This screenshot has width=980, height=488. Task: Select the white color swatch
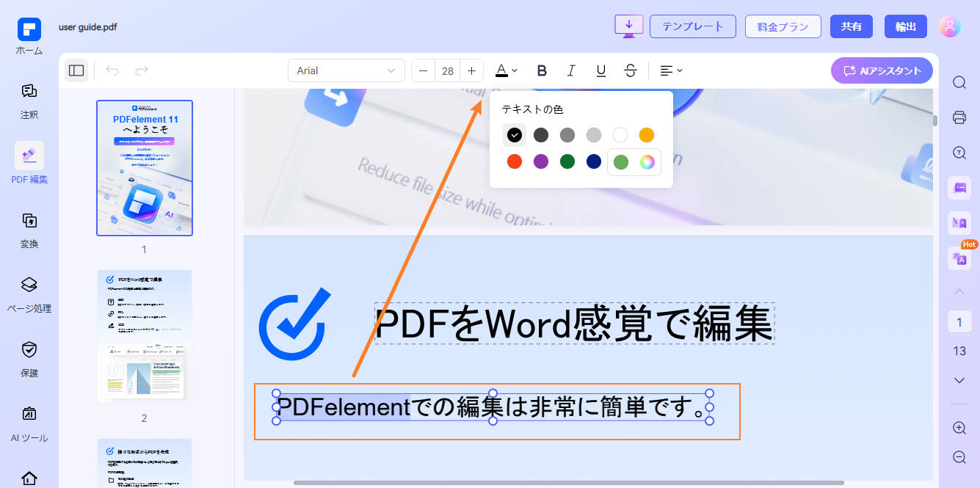point(620,135)
